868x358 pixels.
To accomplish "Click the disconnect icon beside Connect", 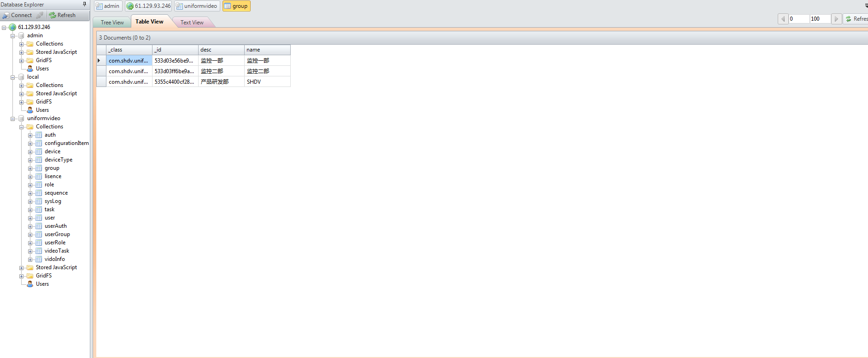I will click(40, 15).
